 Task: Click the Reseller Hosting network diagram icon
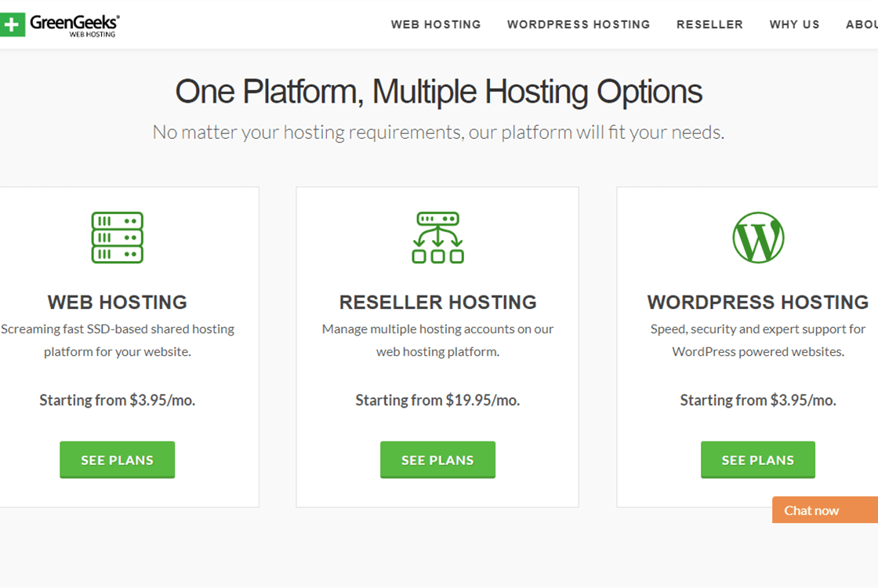click(x=437, y=238)
